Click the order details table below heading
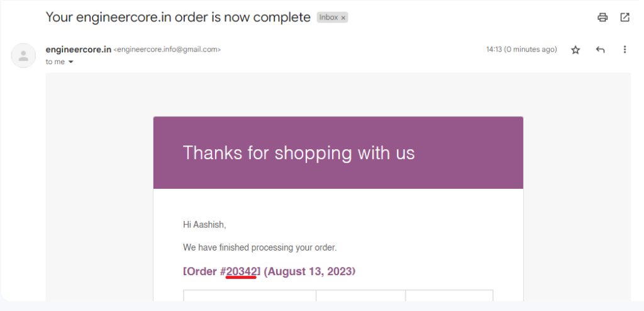 338,299
